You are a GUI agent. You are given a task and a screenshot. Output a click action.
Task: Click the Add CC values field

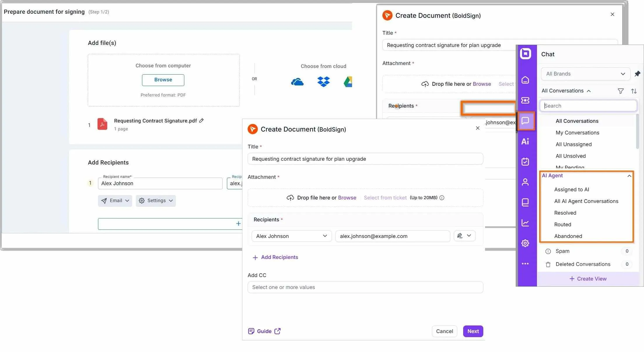pos(365,287)
